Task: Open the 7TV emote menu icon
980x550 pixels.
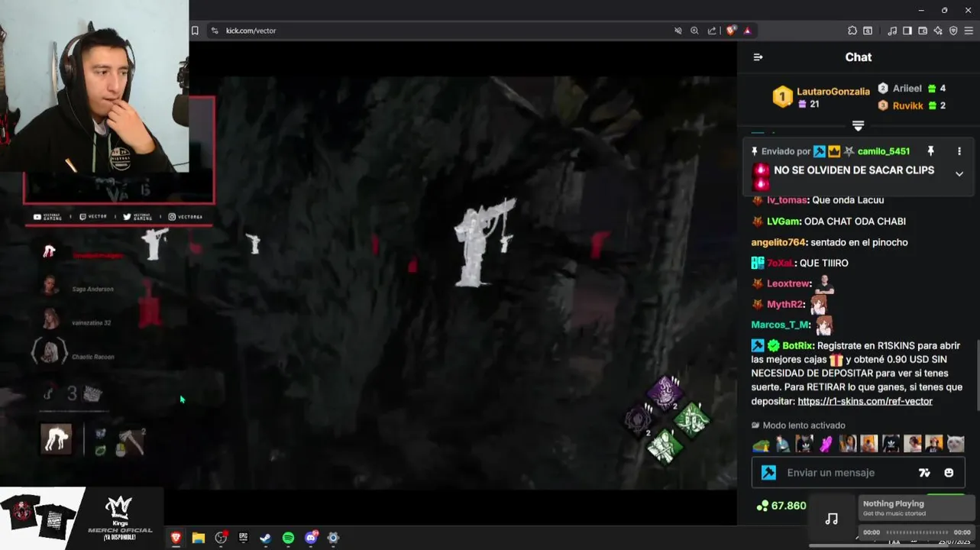Action: [x=925, y=473]
